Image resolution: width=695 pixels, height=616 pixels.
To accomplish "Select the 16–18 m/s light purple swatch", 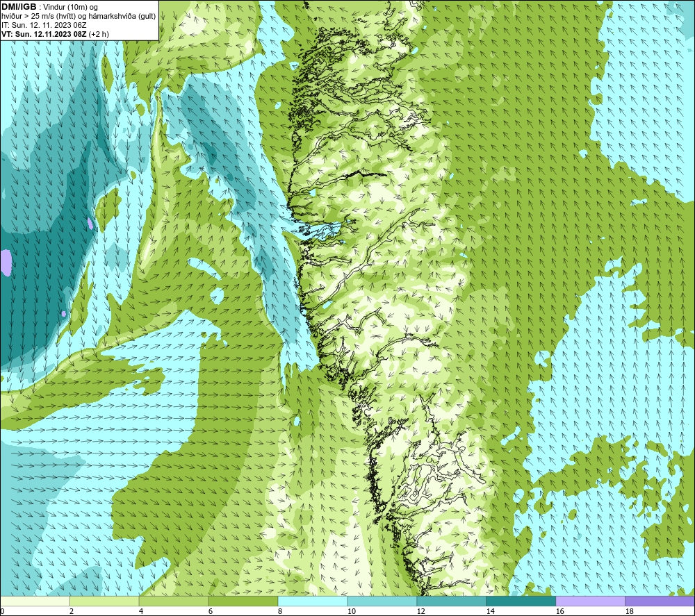I will 590,601.
